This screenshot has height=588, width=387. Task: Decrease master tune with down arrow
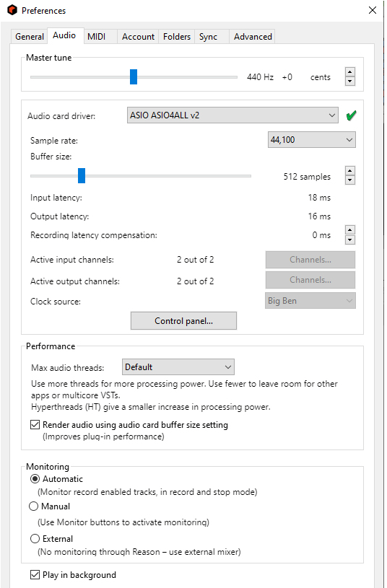point(350,81)
